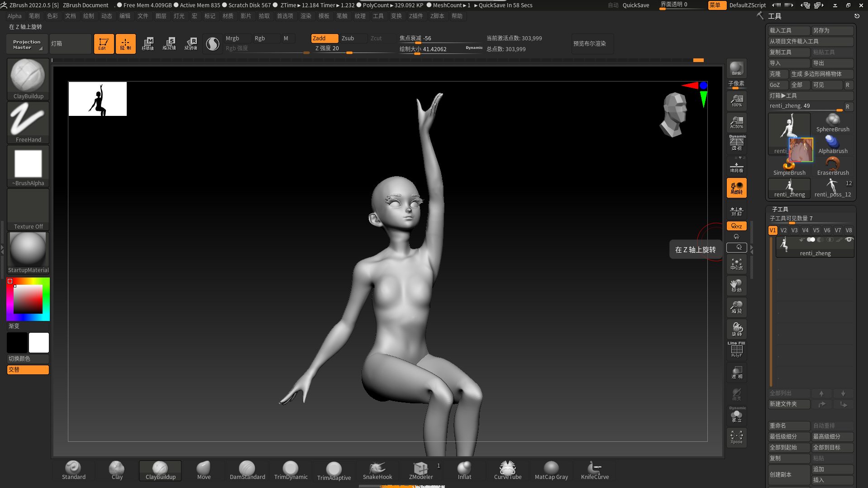Click the 载入工具 button

788,30
